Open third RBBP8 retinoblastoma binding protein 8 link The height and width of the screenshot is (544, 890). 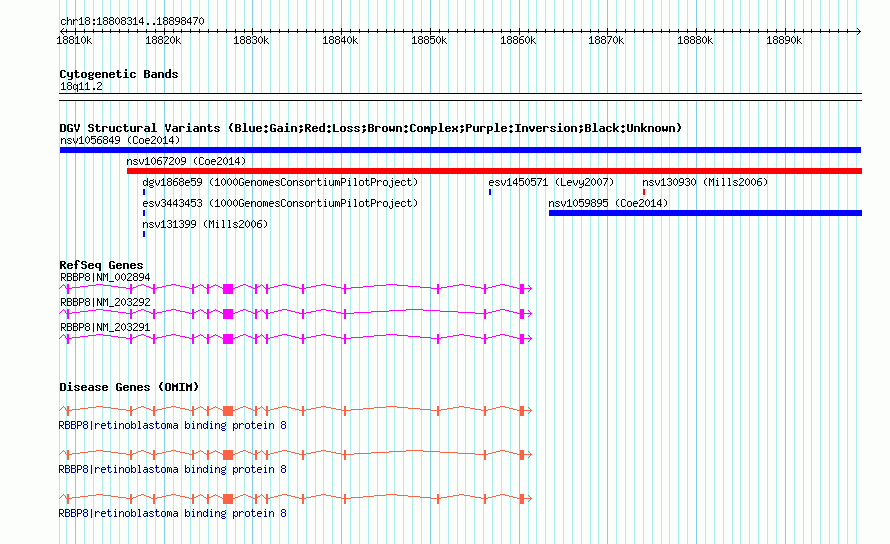coord(173,513)
